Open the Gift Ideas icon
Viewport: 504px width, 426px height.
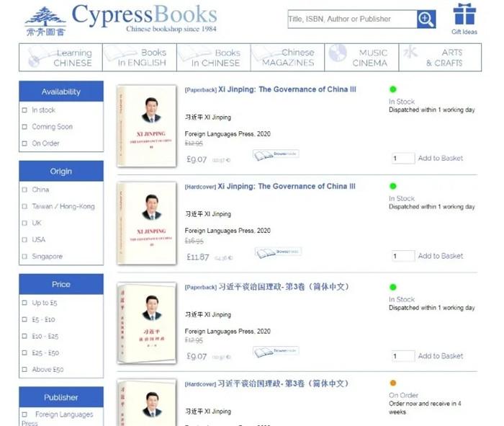(x=464, y=19)
